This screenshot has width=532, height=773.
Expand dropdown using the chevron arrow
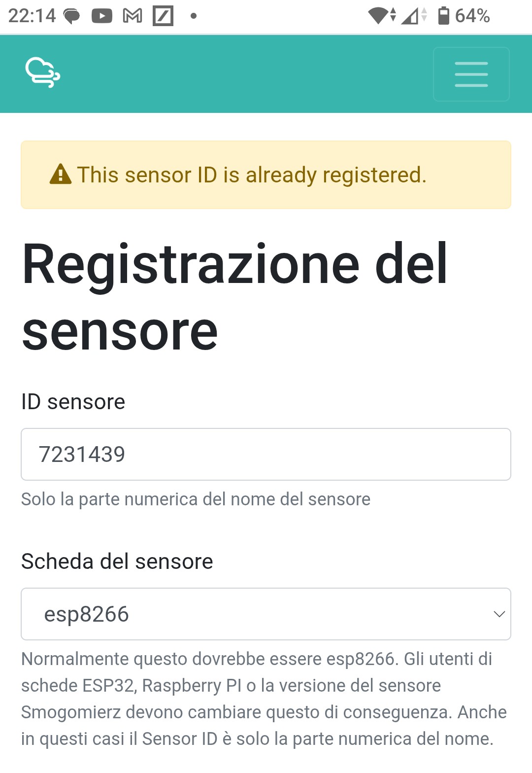pos(499,614)
